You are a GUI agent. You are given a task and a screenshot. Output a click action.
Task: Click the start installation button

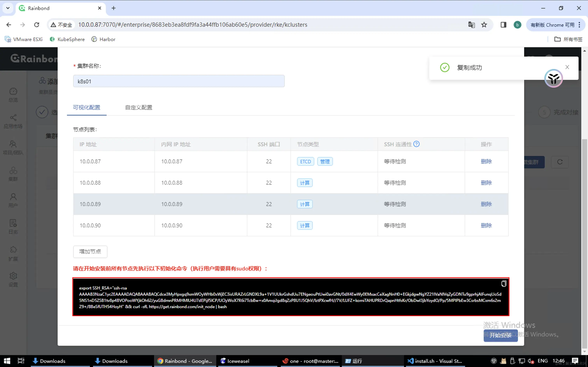pos(500,335)
